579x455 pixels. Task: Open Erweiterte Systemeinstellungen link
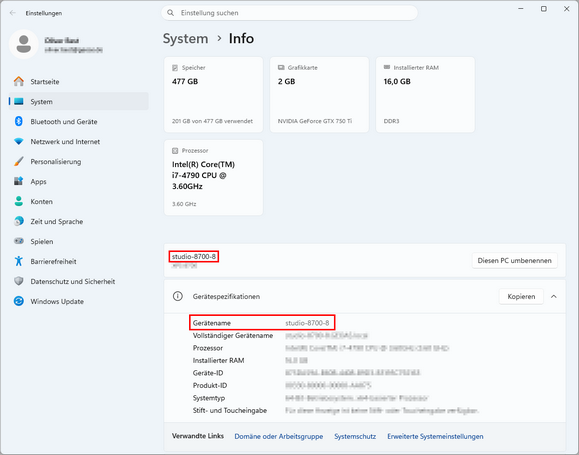pos(435,436)
